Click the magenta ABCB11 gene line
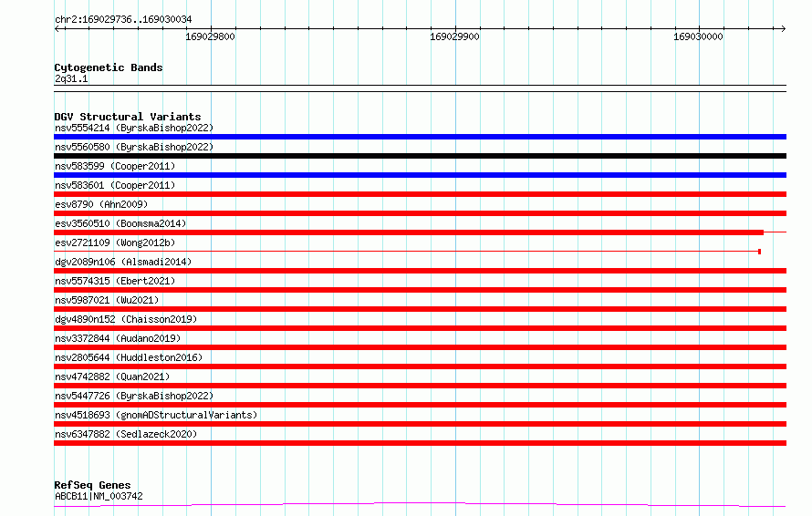Screen dimensions: 812x516 [420, 504]
